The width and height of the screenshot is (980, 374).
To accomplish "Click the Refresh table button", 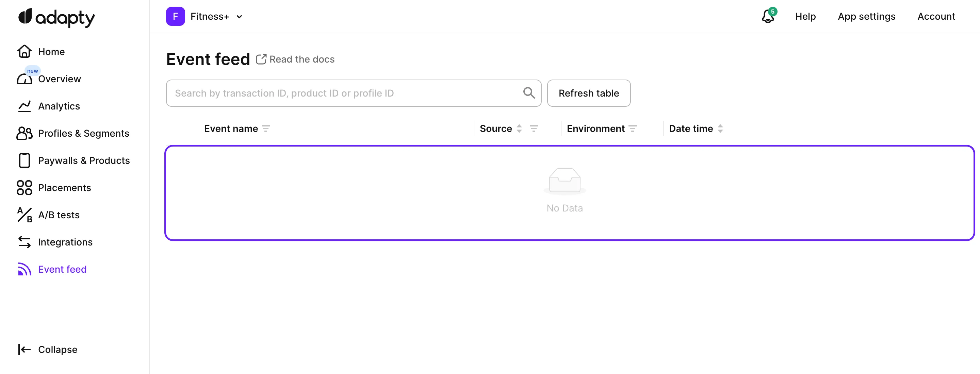I will [x=588, y=93].
